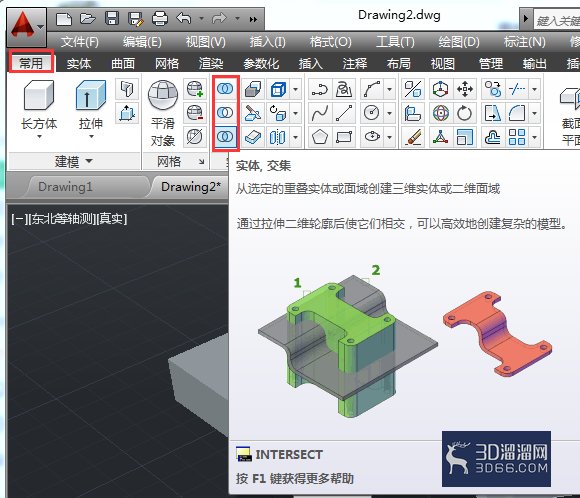Switch to the 常用 ribbon tab
Image resolution: width=580 pixels, height=498 pixels.
click(31, 63)
